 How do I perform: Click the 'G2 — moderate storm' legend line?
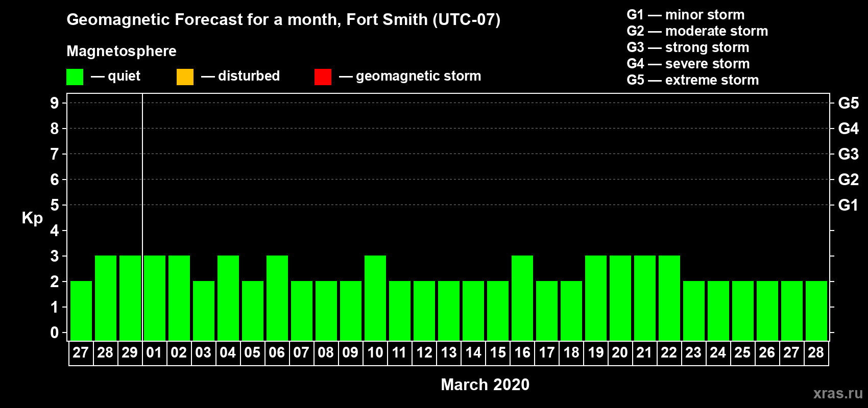coord(697,31)
